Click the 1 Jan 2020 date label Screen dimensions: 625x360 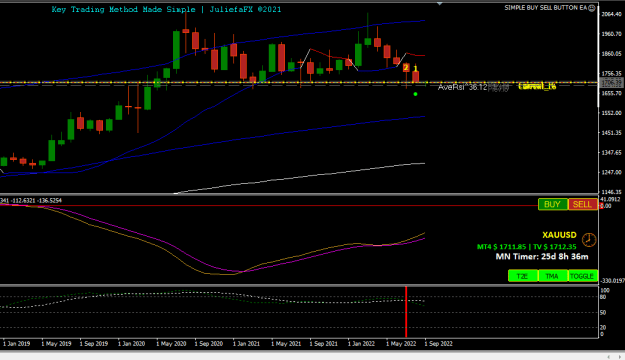click(131, 344)
